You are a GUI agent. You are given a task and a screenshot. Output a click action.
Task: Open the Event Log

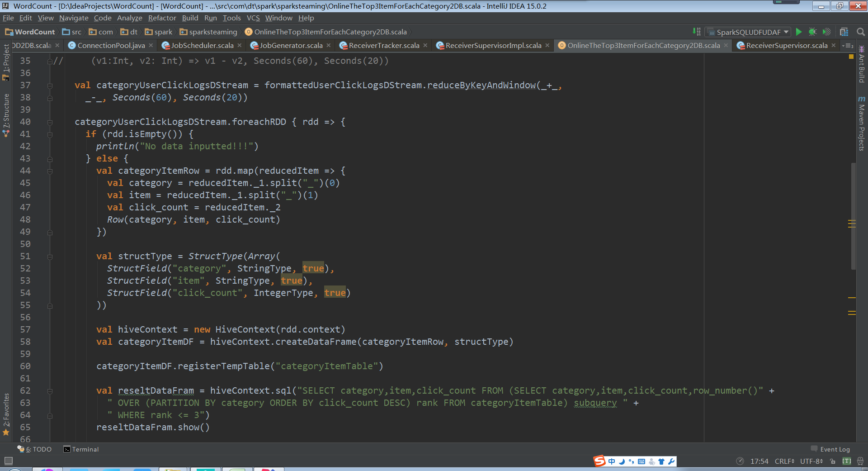830,449
